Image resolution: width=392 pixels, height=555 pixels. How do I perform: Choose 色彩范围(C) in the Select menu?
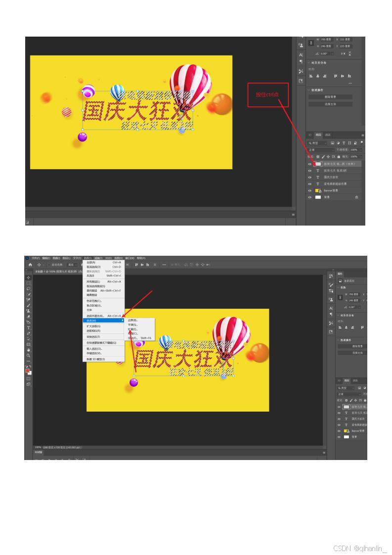pos(104,301)
